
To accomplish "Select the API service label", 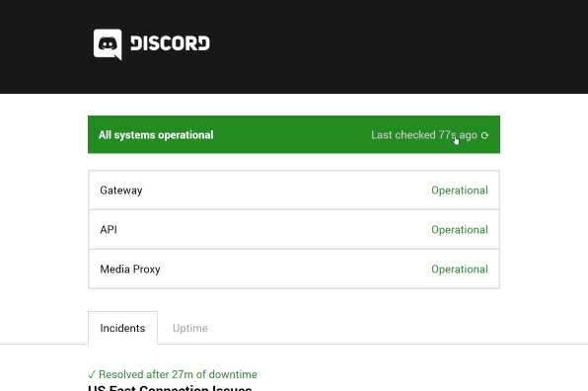I will tap(109, 230).
